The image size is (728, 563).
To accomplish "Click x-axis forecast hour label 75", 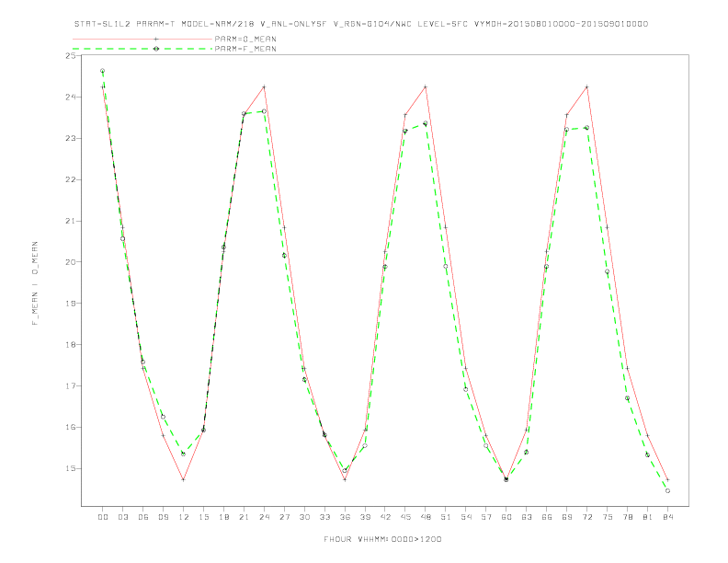I will coord(608,517).
